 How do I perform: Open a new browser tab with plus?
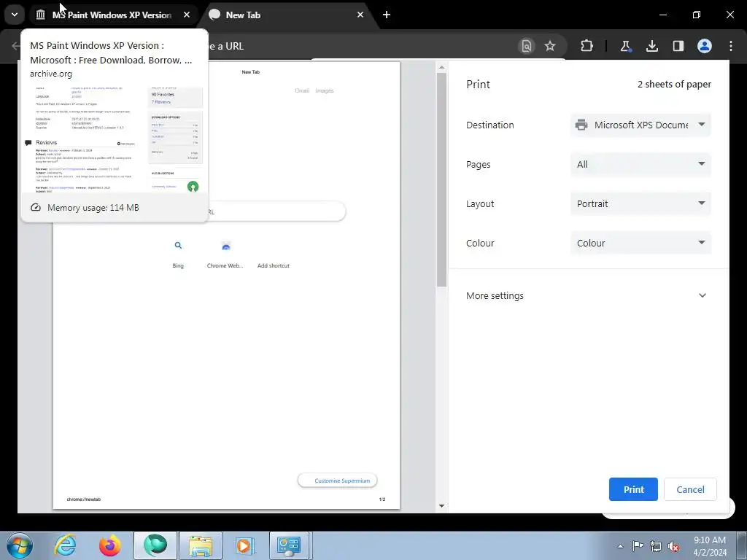click(387, 15)
